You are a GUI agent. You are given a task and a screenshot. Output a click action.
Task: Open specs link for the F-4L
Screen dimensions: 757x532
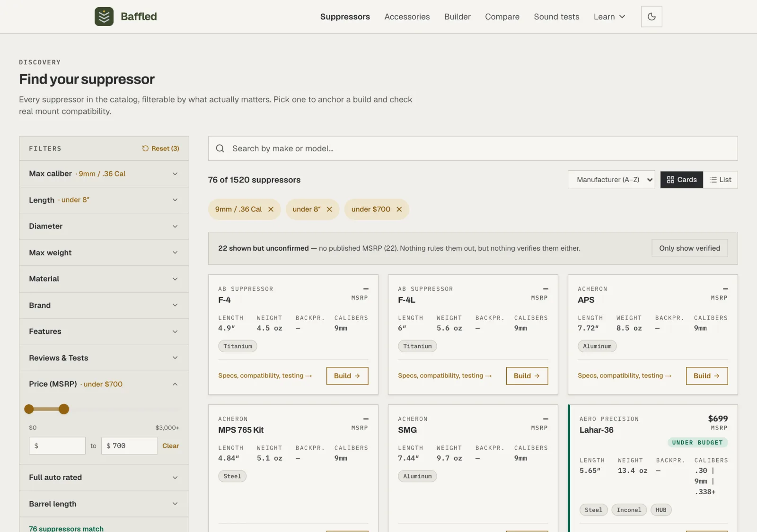point(445,375)
